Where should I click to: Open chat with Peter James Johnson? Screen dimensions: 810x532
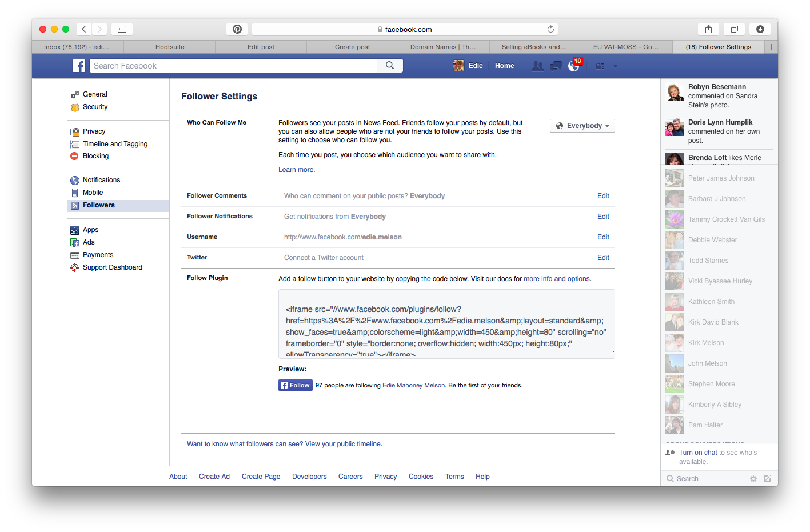point(719,178)
